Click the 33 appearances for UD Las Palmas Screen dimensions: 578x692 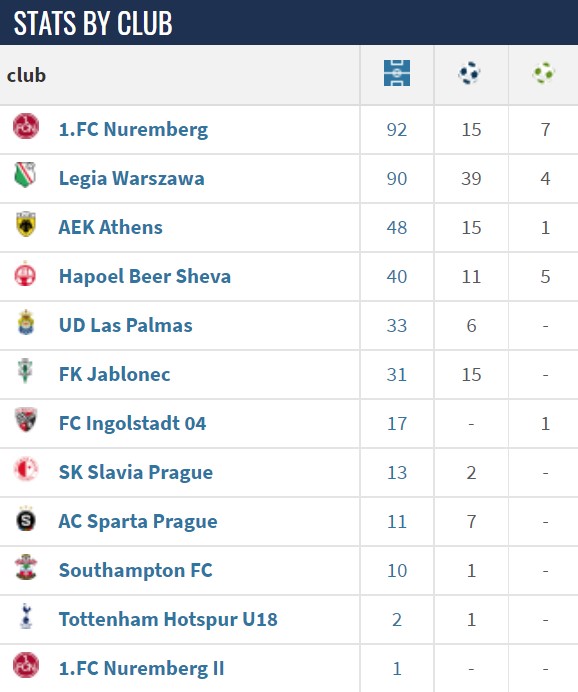(x=397, y=326)
